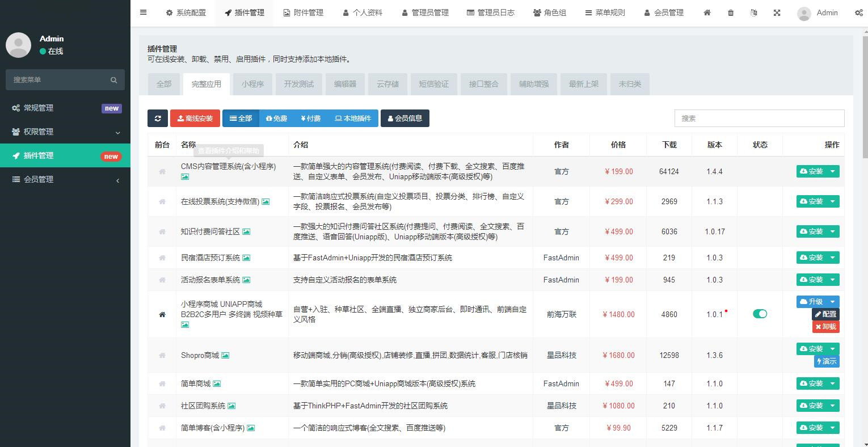Filter plugins by 免费
Viewport: 868px width, 447px height.
point(277,118)
